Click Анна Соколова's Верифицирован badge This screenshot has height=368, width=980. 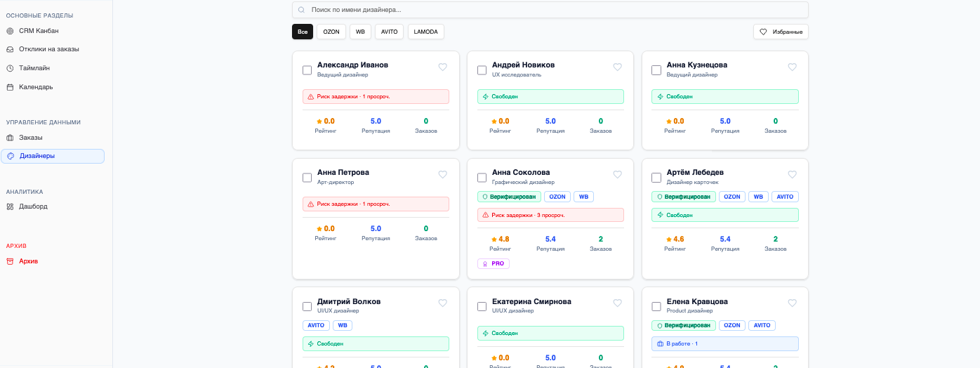(x=510, y=197)
